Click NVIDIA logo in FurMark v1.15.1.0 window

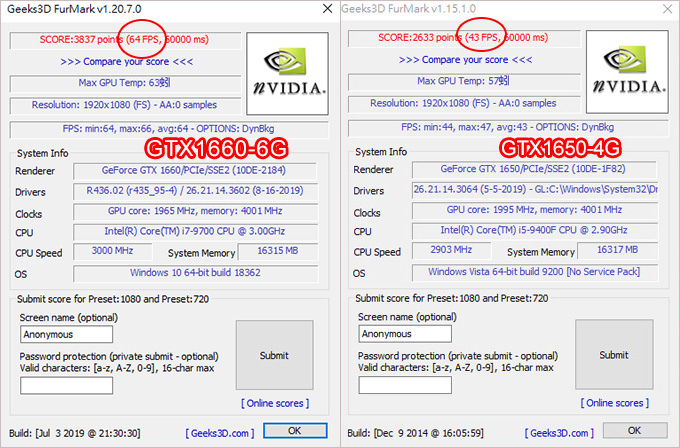coord(627,72)
